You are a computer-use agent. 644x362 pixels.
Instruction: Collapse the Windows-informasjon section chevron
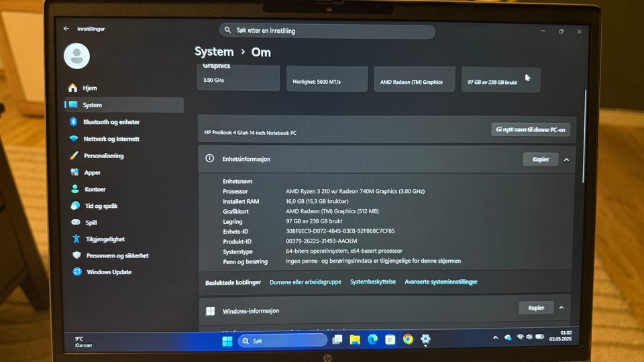561,308
